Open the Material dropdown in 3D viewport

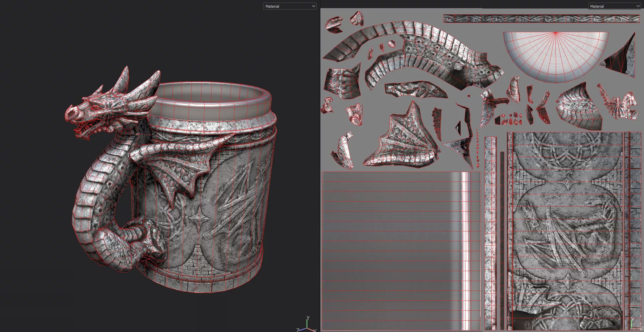tap(289, 6)
